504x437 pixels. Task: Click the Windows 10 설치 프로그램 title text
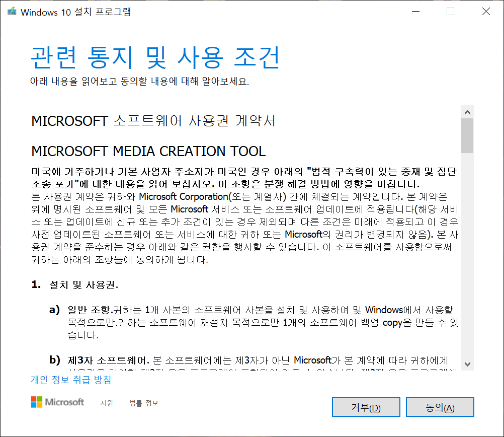[x=75, y=12]
